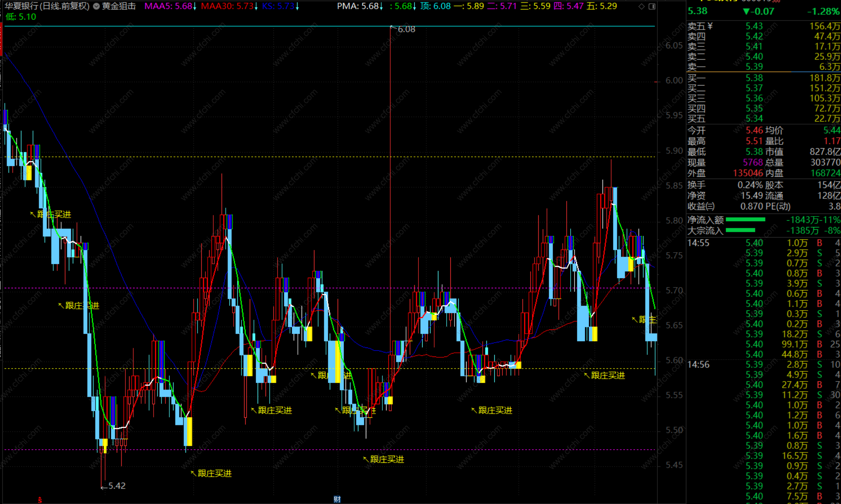Screen dimensions: 841x504
Task: Click the diamond icon above the chart
Action: (x=642, y=6)
